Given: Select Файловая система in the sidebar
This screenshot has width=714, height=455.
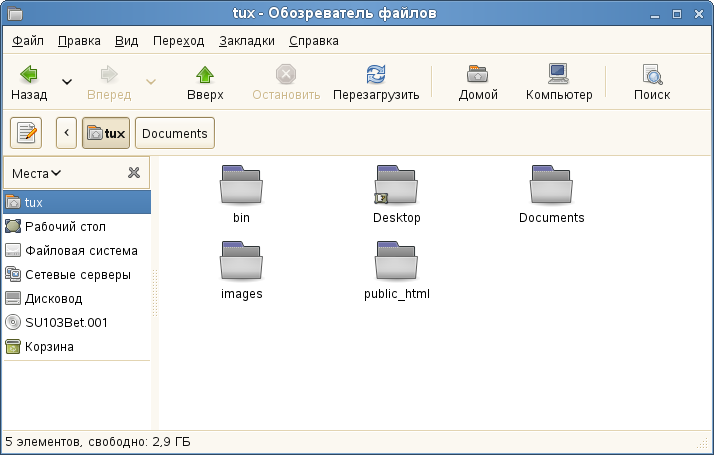Looking at the screenshot, I should point(81,251).
